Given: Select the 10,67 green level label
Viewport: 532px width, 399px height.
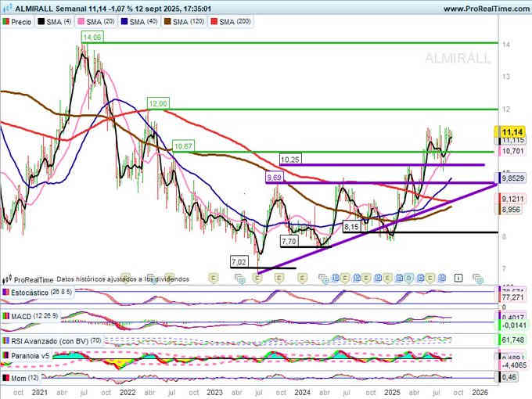Looking at the screenshot, I should [x=183, y=146].
